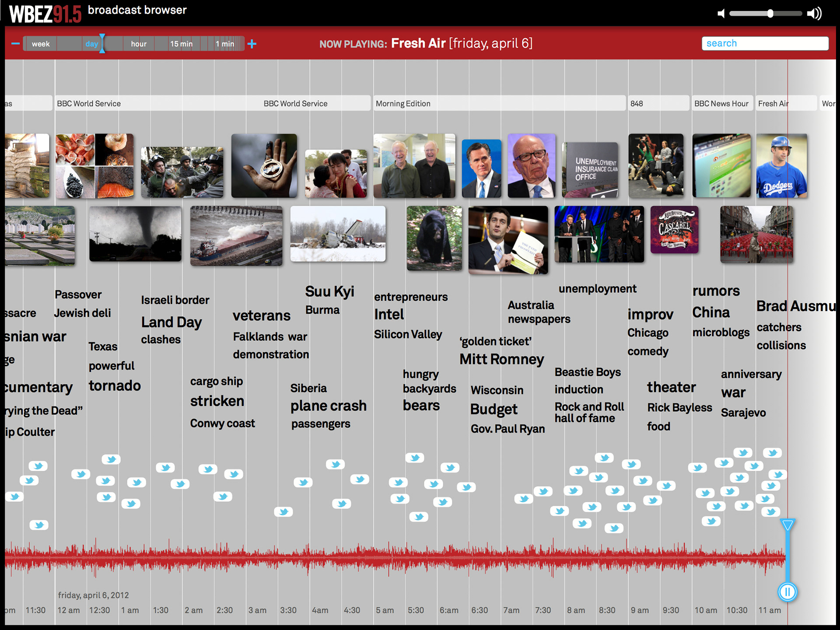Select the week zoom level
Screen dimensions: 840x630
coord(41,44)
